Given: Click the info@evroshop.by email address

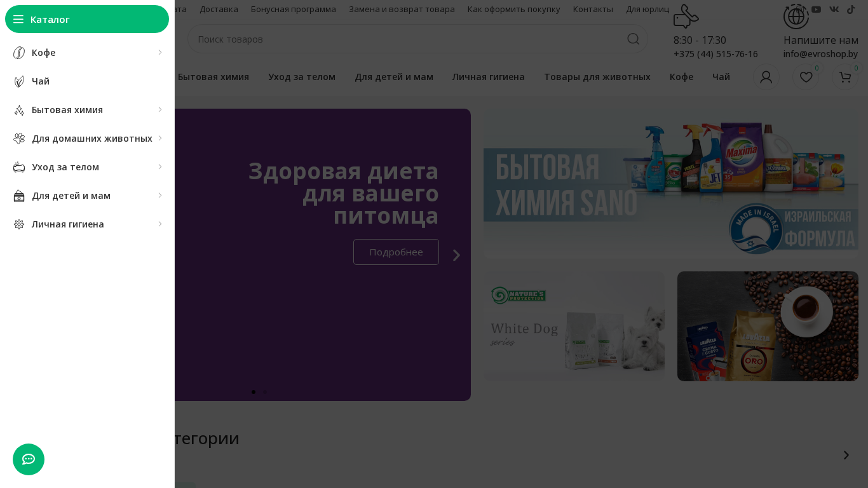Looking at the screenshot, I should 820,54.
